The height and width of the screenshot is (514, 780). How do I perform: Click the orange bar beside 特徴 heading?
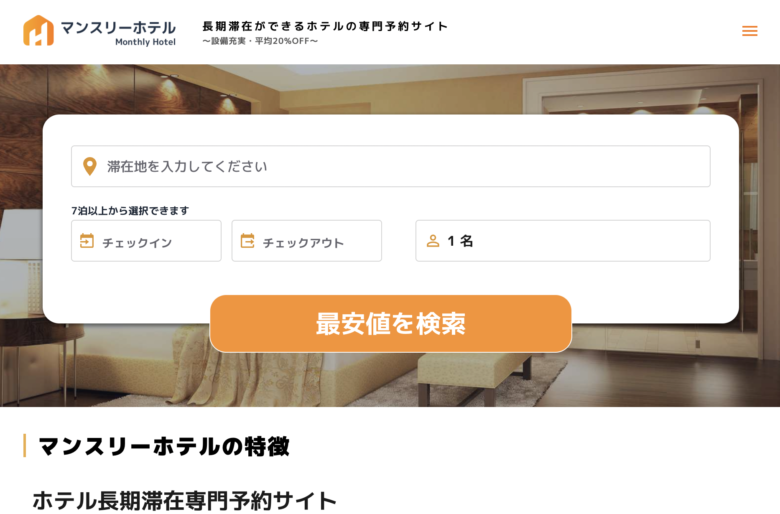coord(24,445)
